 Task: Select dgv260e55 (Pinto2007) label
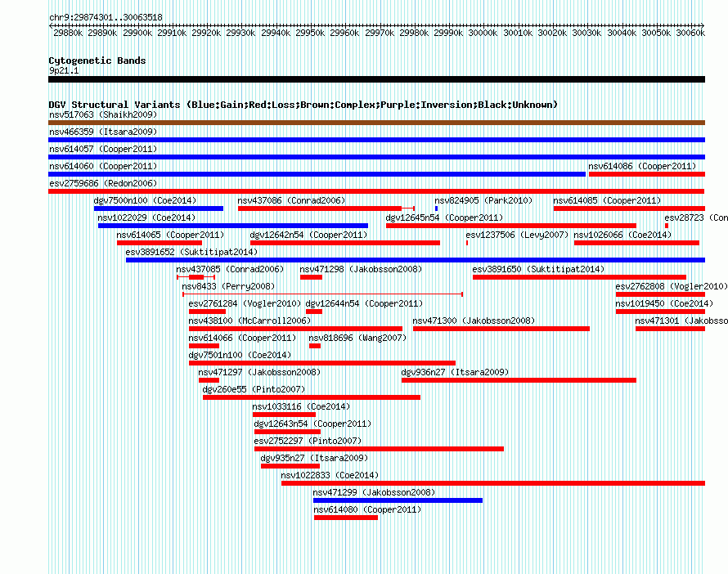(254, 389)
